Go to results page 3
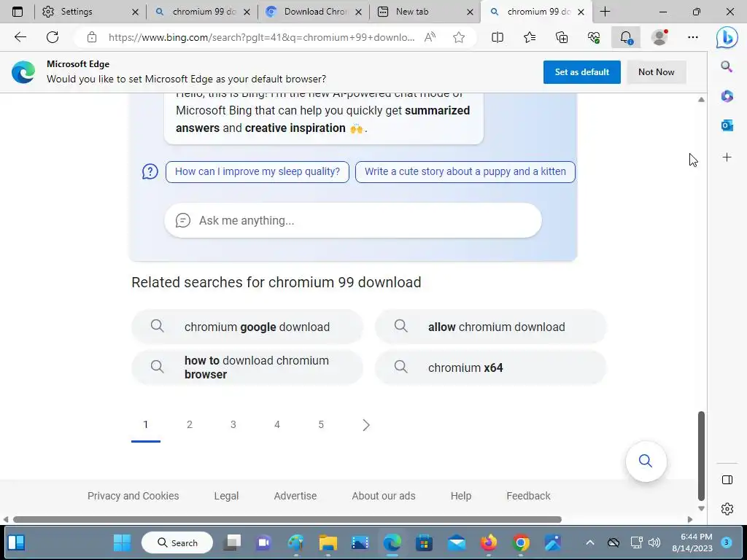The width and height of the screenshot is (747, 560). click(233, 424)
